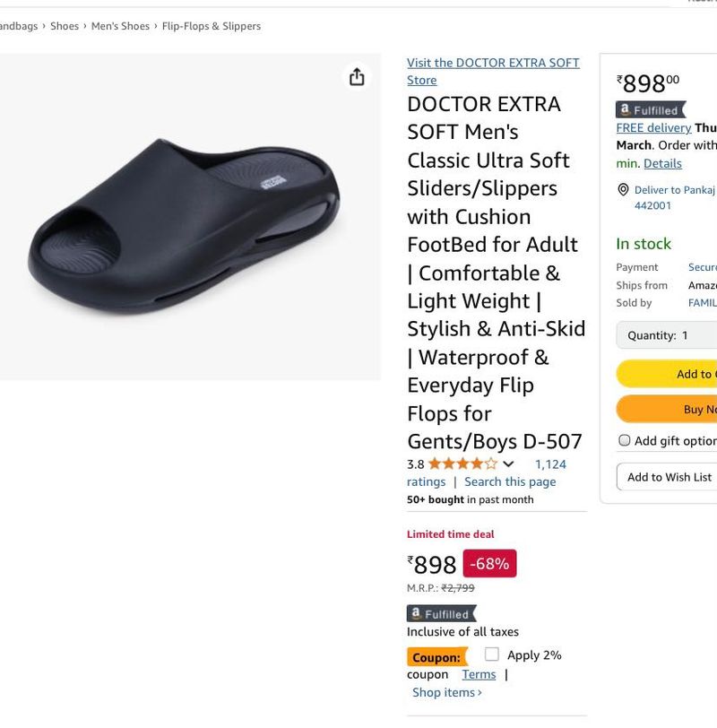This screenshot has height=728, width=717.
Task: Open Flip-Flops & Slippers breadcrumb category
Action: pos(212,26)
